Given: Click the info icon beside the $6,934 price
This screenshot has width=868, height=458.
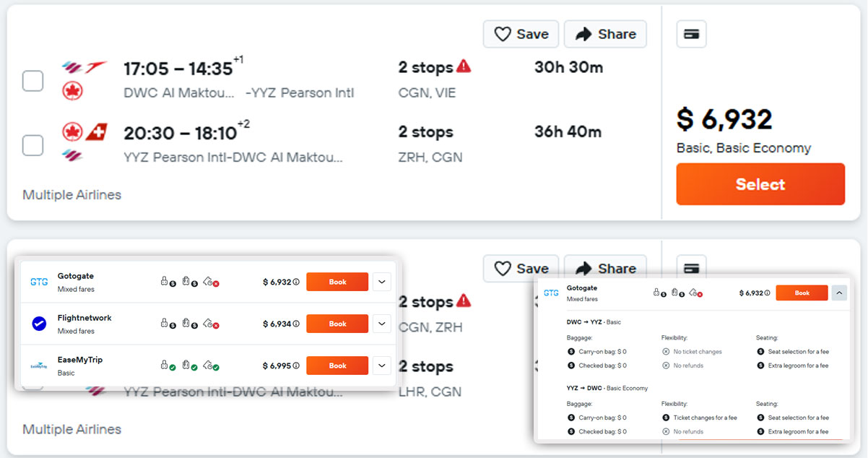Looking at the screenshot, I should [x=296, y=324].
